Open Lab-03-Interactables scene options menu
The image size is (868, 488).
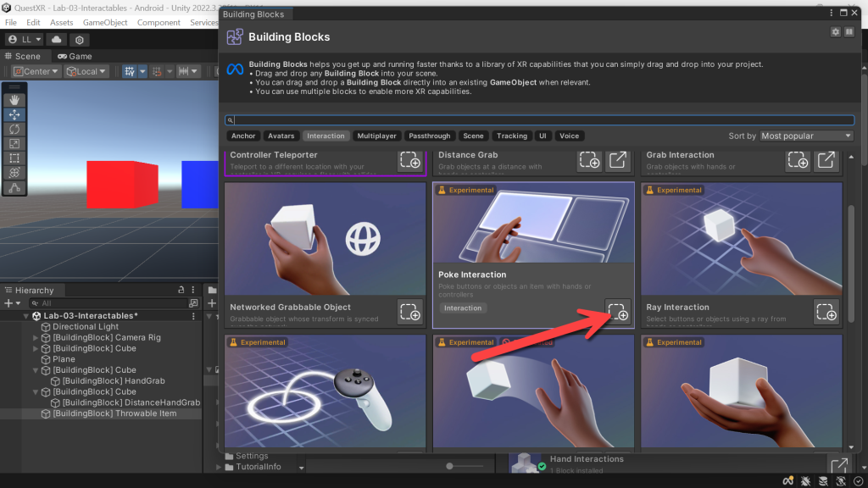pos(193,316)
